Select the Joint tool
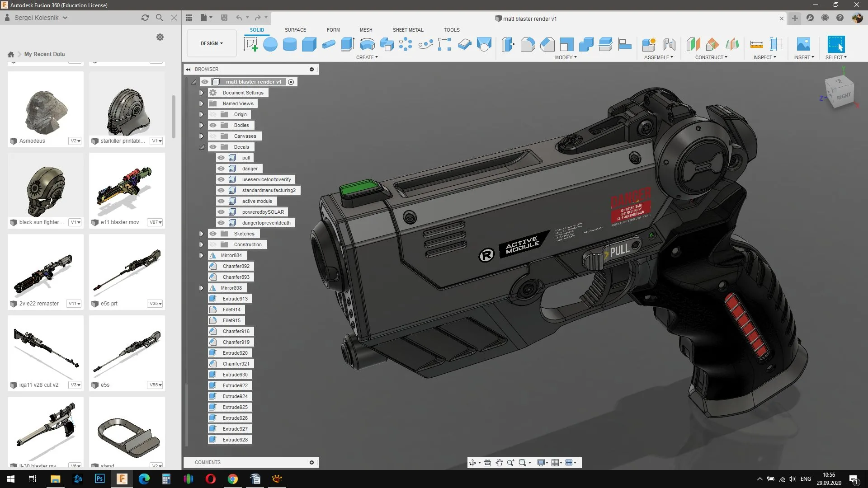 [669, 44]
